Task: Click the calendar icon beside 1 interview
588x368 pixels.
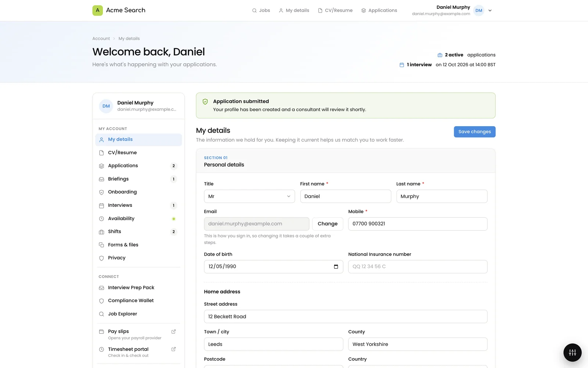Action: point(402,65)
